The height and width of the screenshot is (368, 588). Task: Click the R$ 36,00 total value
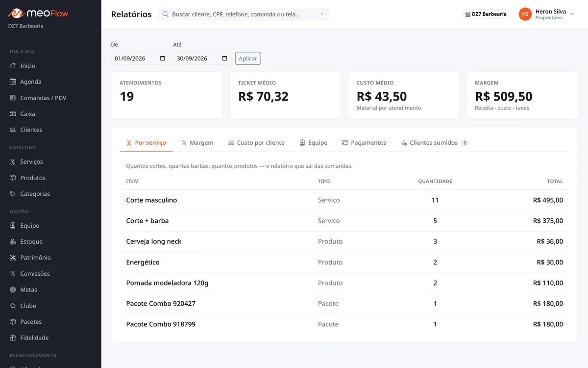point(550,241)
